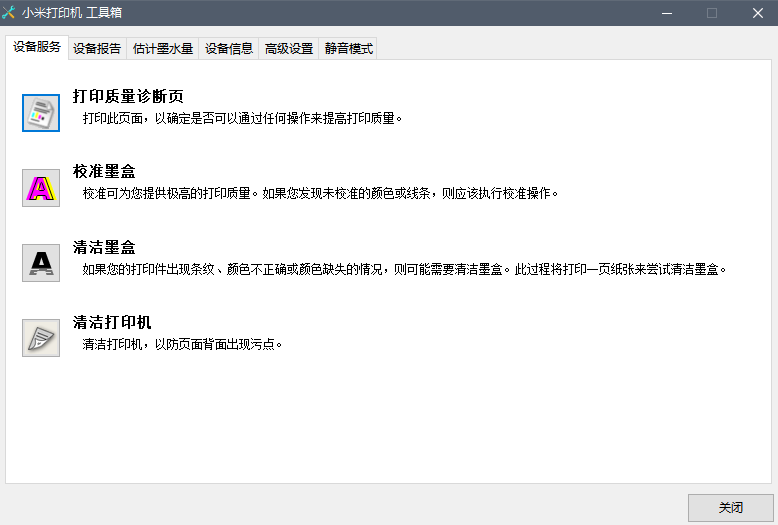This screenshot has width=778, height=525.
Task: Open the 估计墨水量 tab
Action: (163, 49)
